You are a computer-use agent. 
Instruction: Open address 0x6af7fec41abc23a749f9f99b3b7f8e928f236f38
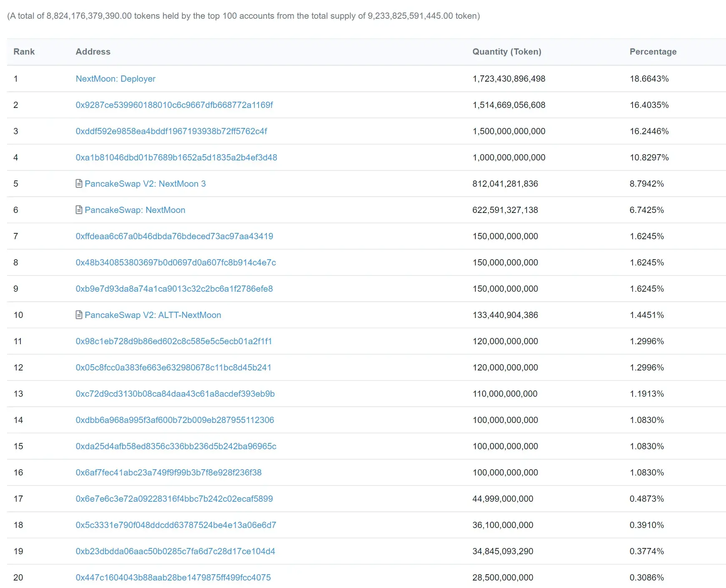click(x=168, y=473)
